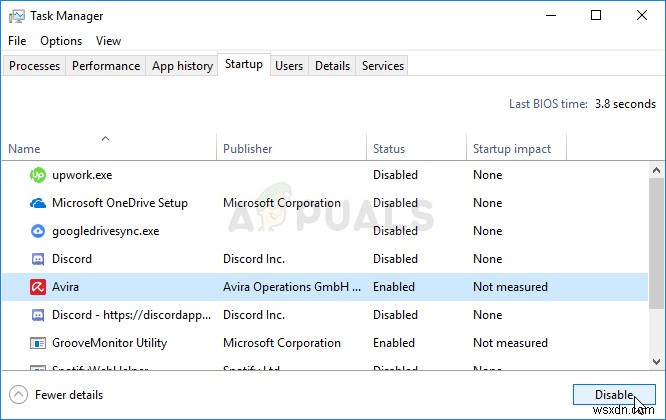Open the Services tab
The image size is (666, 420).
pyautogui.click(x=383, y=66)
